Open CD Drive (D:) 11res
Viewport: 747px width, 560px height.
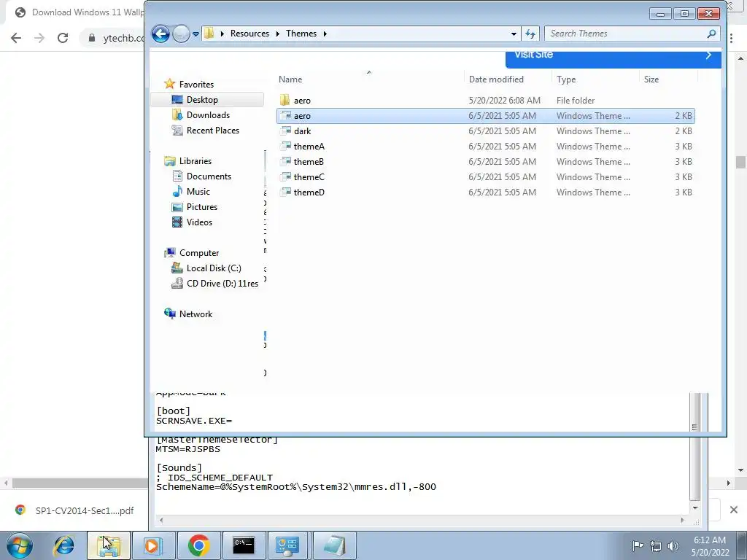[222, 284]
